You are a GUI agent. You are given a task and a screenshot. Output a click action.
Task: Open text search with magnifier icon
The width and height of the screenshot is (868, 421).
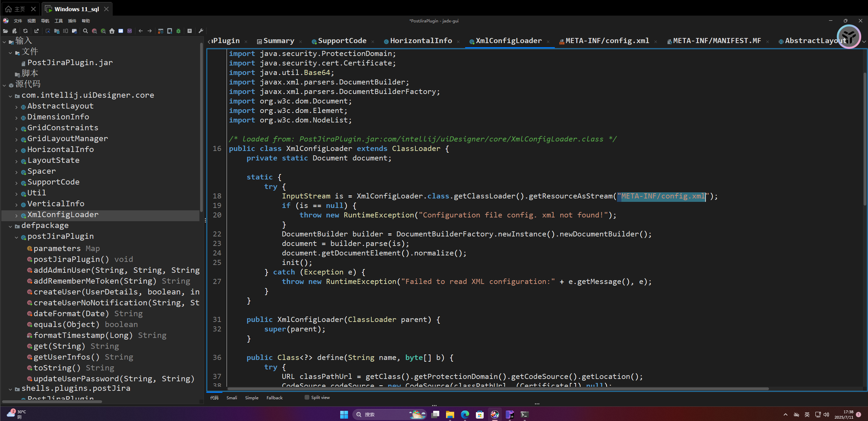click(x=85, y=31)
